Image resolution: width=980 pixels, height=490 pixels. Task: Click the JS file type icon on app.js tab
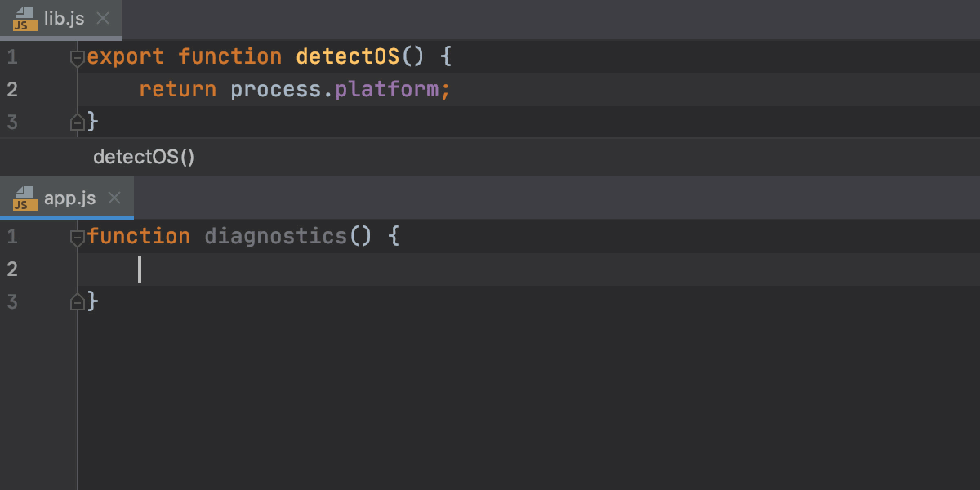(25, 198)
